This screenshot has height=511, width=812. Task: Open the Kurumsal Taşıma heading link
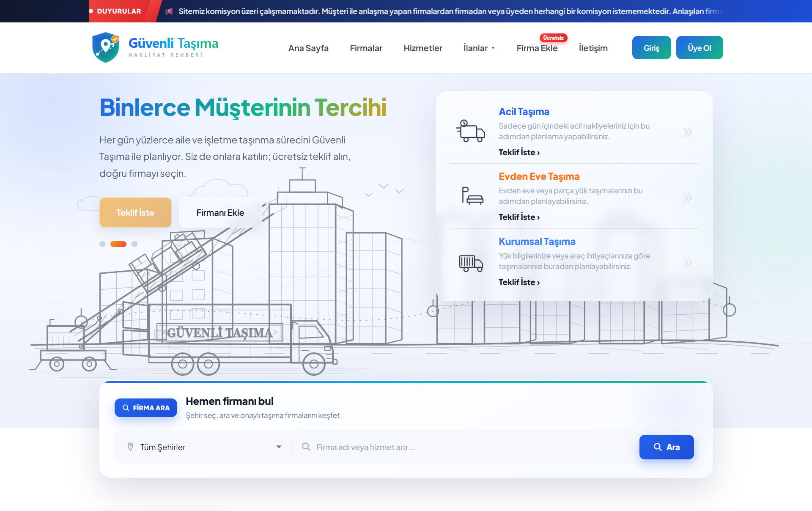[537, 242]
